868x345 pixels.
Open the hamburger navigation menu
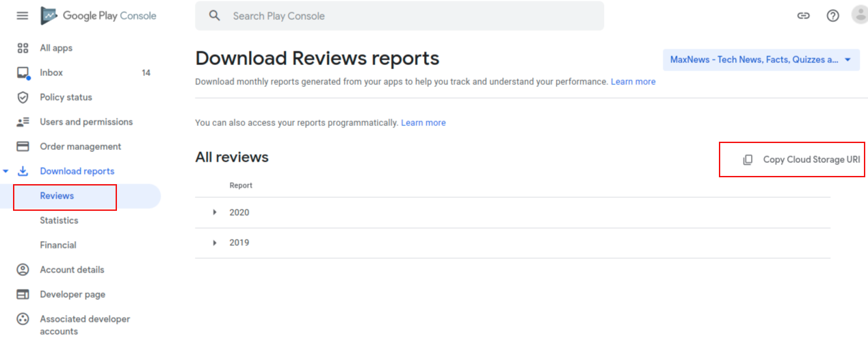[23, 16]
